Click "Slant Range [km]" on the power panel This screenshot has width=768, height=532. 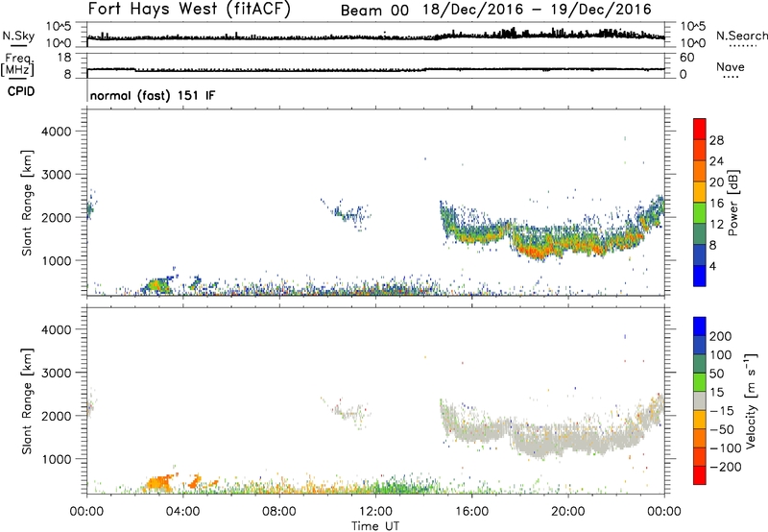[27, 203]
